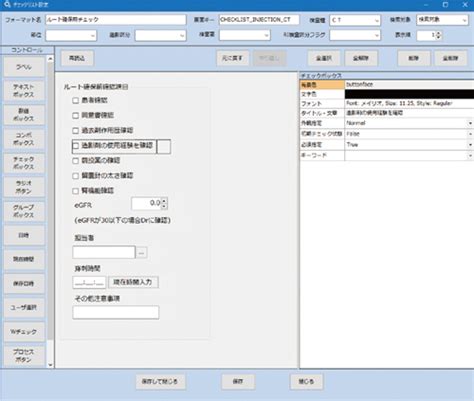Add a 日時 (date-time) control
474x401 pixels.
[x=24, y=235]
